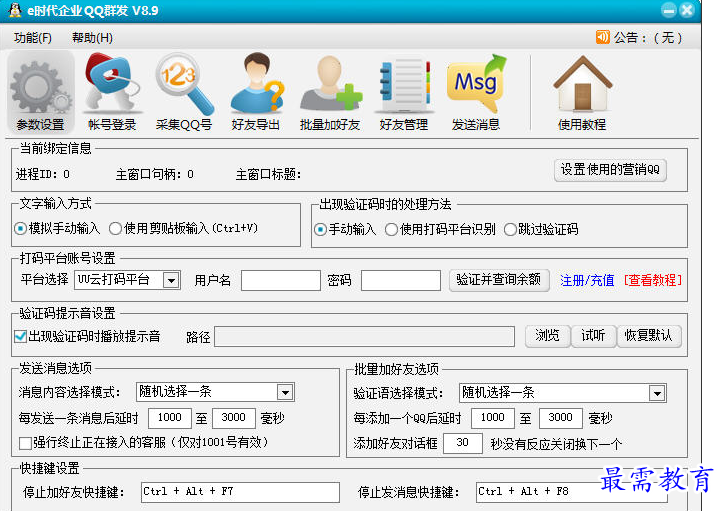Image resolution: width=722 pixels, height=511 pixels.
Task: Click message delay minimum 1000 field
Action: point(169,418)
